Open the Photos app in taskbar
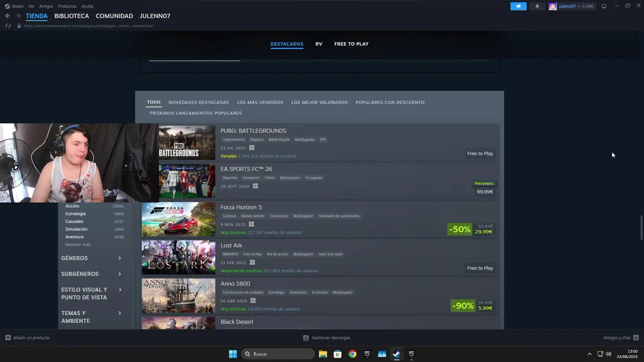Screen dimensions: 644x362 [x=382, y=354]
